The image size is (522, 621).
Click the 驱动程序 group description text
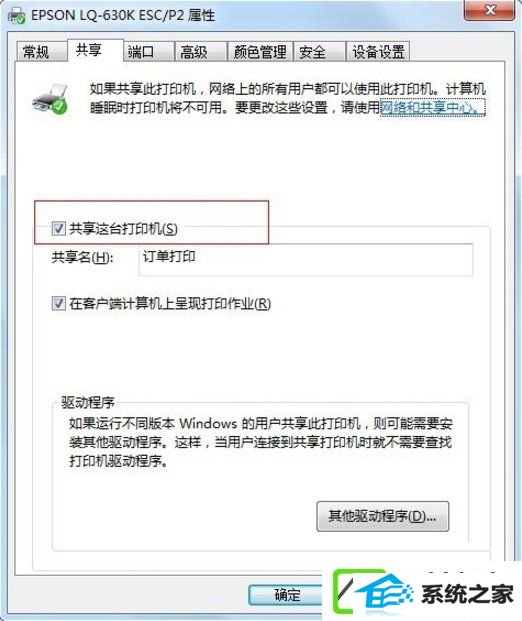coord(261,442)
